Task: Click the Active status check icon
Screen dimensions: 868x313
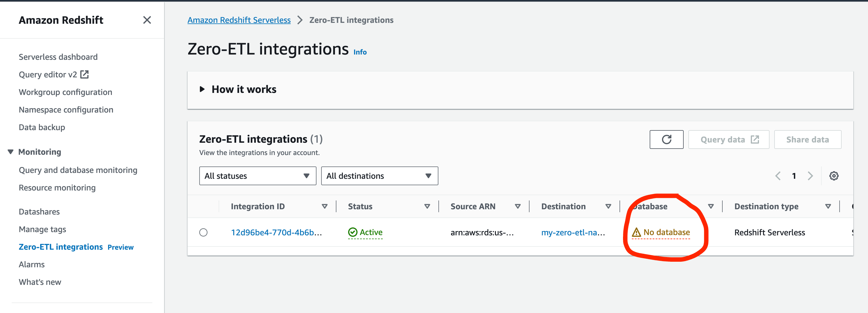Action: pos(353,232)
